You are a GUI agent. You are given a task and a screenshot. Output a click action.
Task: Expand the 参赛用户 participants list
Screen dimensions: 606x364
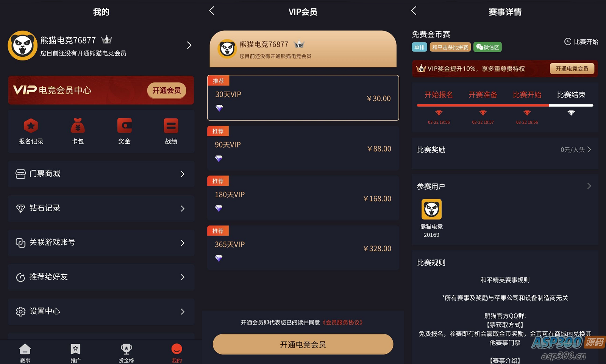(505, 186)
